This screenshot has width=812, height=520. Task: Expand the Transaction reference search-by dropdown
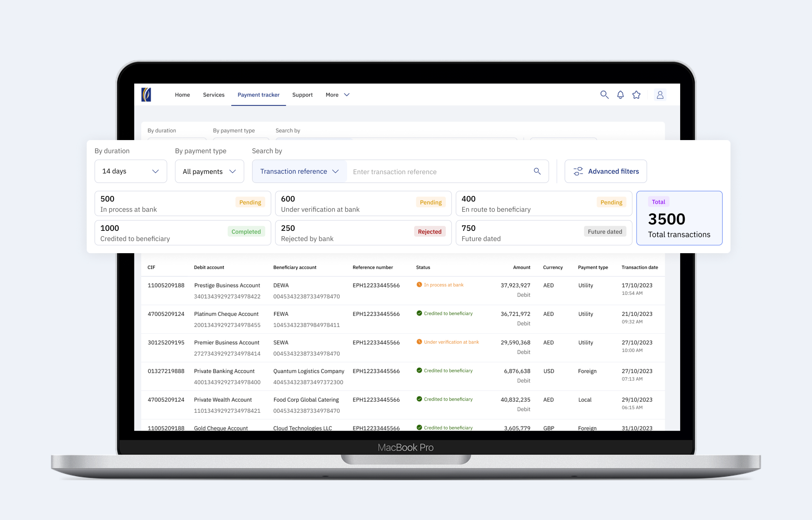pyautogui.click(x=299, y=172)
